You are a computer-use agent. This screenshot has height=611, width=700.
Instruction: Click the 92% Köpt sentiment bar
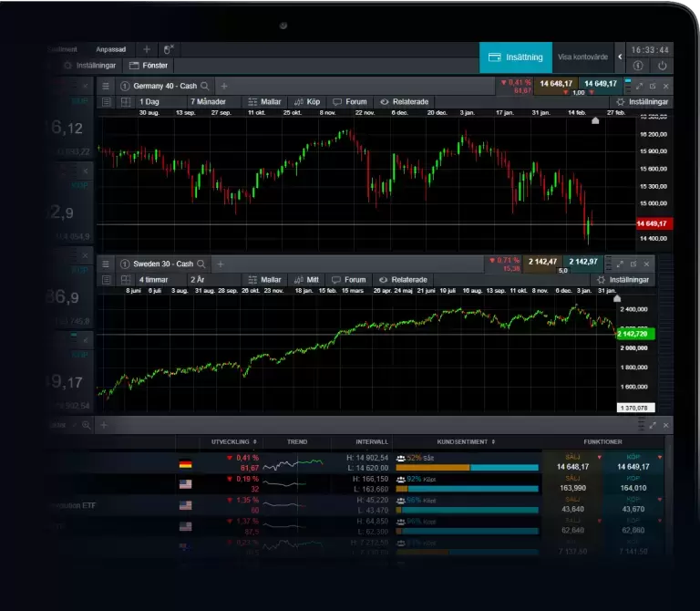click(x=467, y=489)
